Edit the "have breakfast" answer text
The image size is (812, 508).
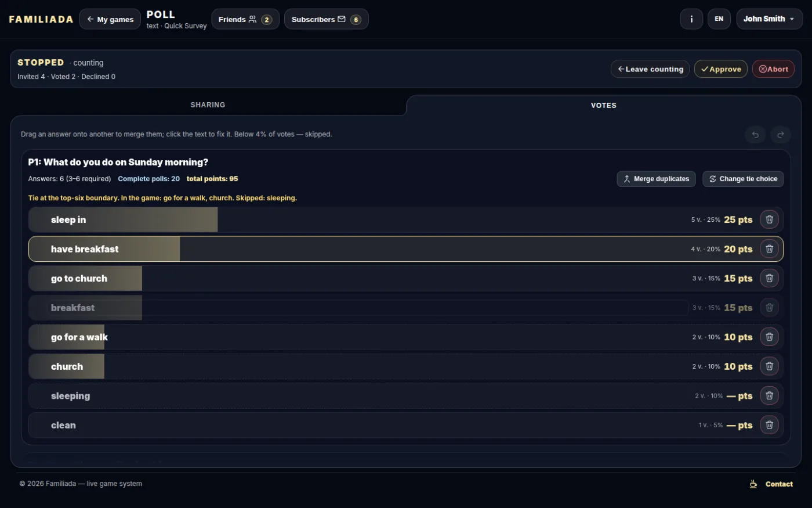click(x=85, y=249)
